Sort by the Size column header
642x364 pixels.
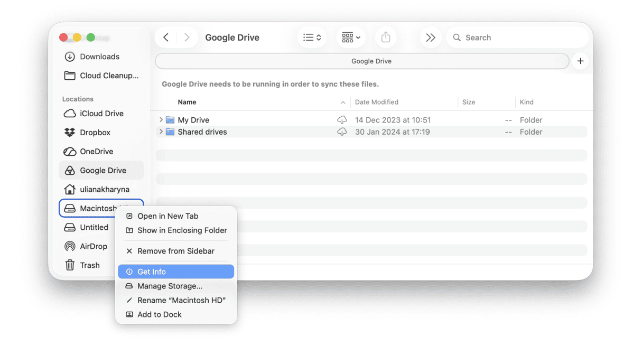[469, 102]
